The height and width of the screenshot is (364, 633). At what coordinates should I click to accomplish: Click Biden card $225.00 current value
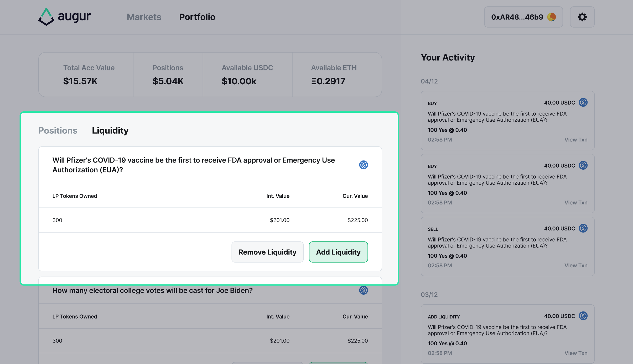click(358, 341)
